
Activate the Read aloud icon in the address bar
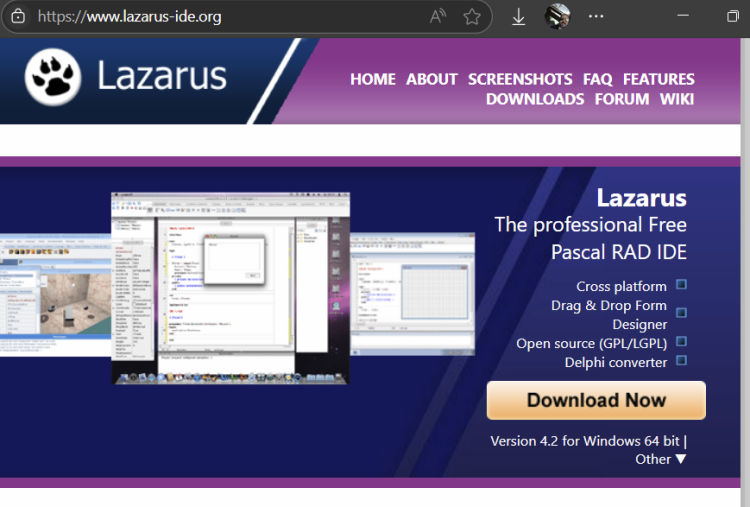point(438,17)
